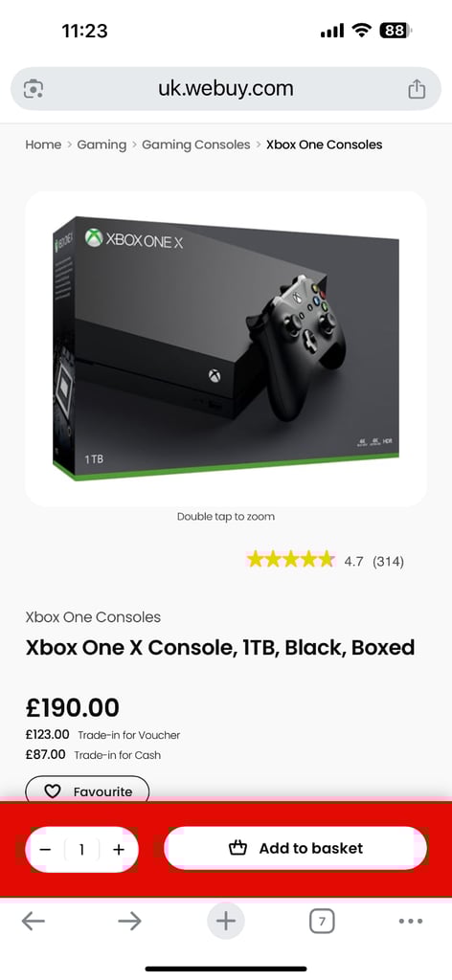452x980 pixels.
Task: Open the Gaming Consoles breadcrumb link
Action: 195,145
